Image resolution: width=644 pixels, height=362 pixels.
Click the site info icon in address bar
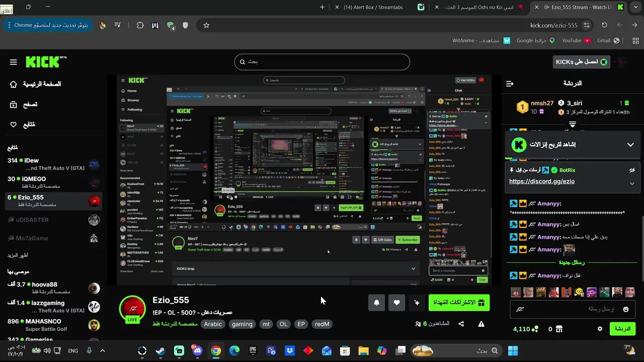[586, 25]
